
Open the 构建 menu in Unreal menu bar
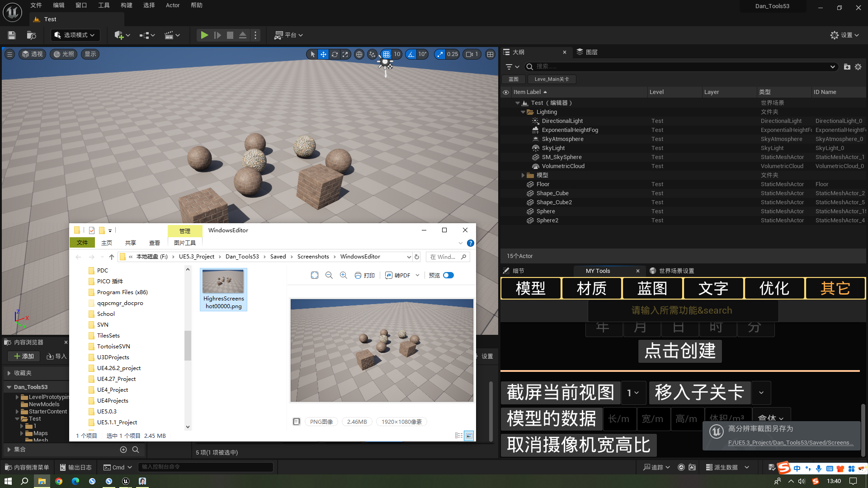[127, 5]
